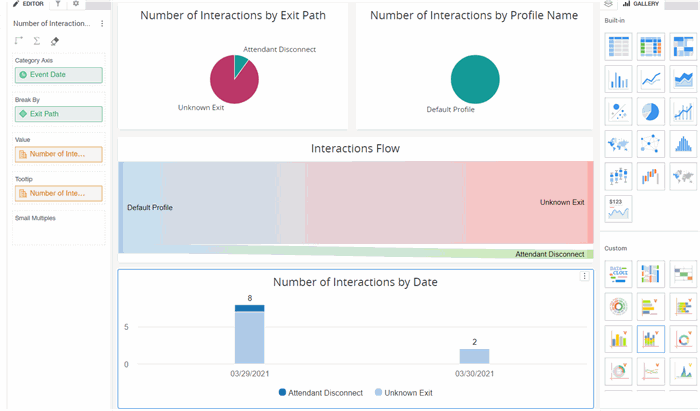Click the Event Date category axis field
The width and height of the screenshot is (700, 411).
58,75
